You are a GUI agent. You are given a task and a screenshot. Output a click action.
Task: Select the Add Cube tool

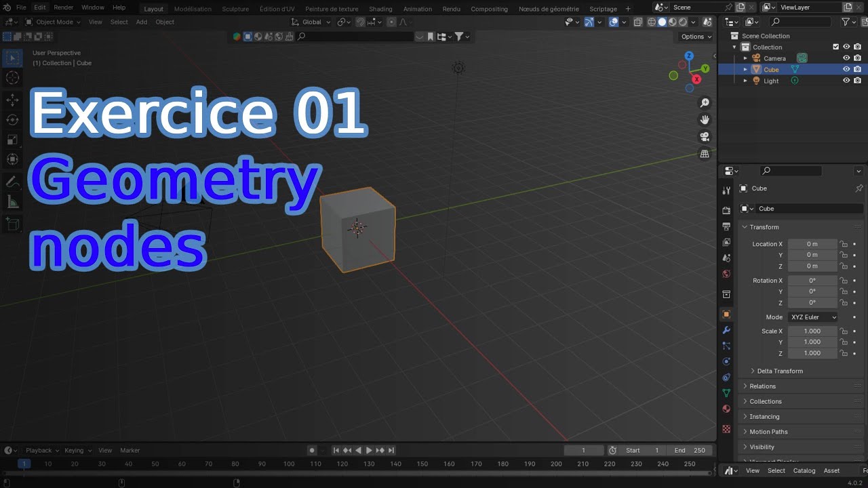pos(12,224)
